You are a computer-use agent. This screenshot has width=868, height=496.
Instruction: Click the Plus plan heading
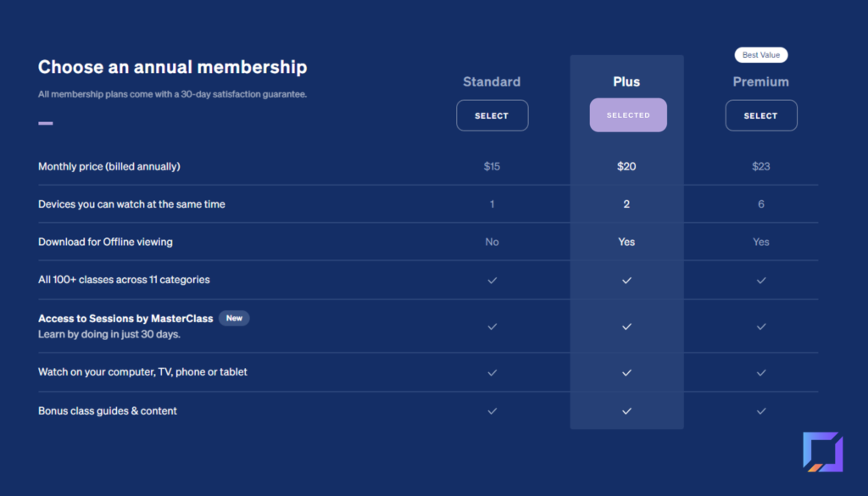(626, 81)
